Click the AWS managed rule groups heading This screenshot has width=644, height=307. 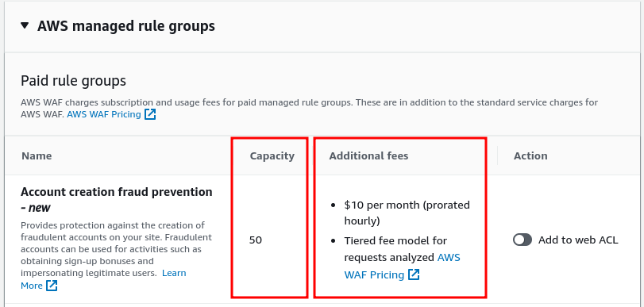pyautogui.click(x=126, y=26)
